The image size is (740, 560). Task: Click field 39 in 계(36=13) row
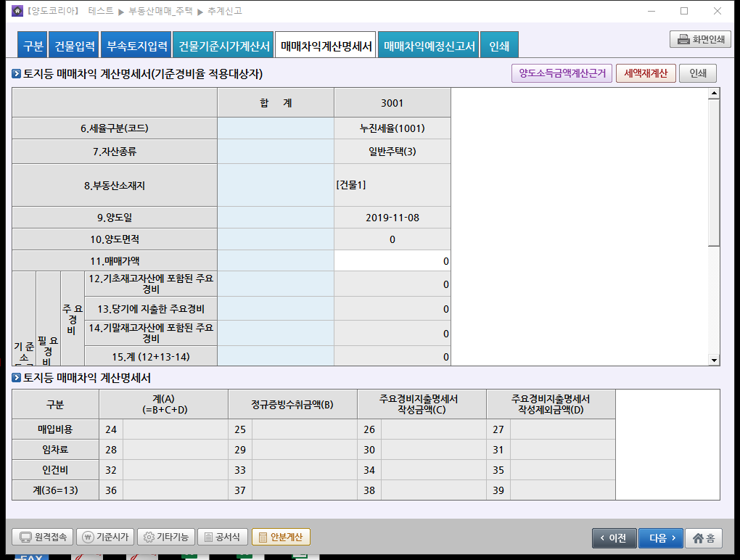[x=562, y=490]
